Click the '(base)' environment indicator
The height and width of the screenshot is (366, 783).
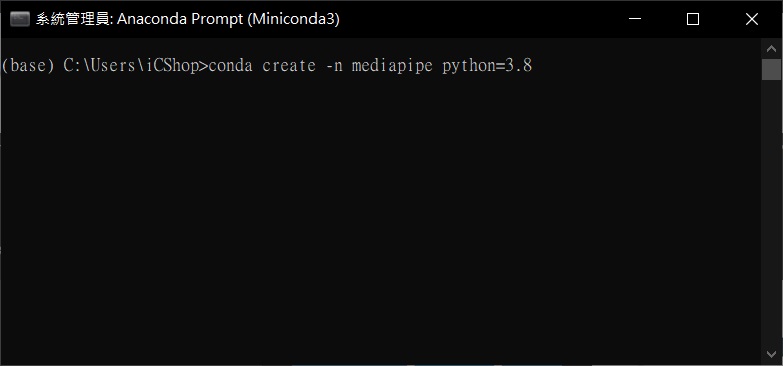(x=27, y=65)
